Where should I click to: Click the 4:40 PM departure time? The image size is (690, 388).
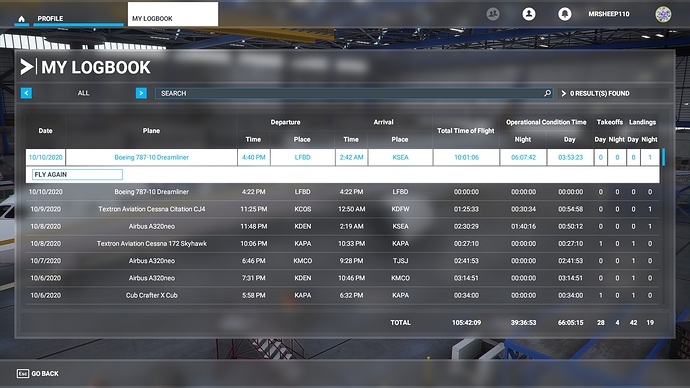click(253, 157)
